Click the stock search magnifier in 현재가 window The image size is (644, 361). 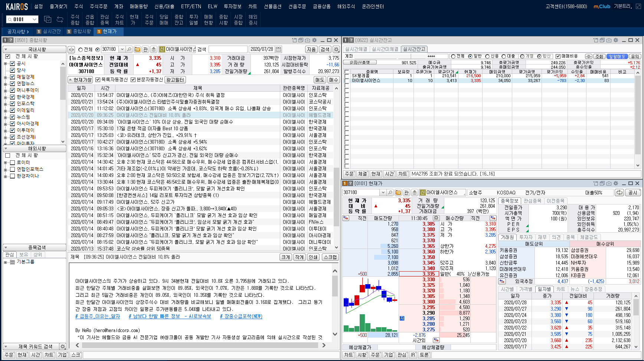(390, 193)
